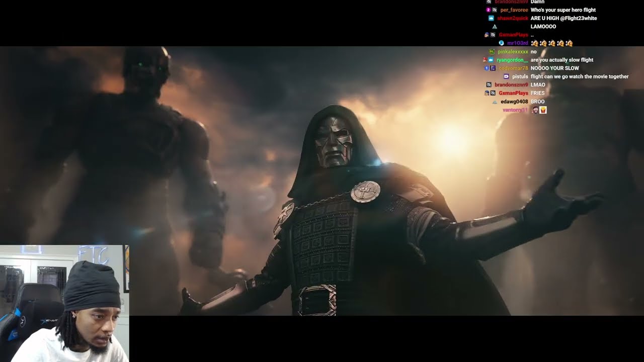
Task: Select chat username pinkalexxxxx
Action: [x=513, y=51]
